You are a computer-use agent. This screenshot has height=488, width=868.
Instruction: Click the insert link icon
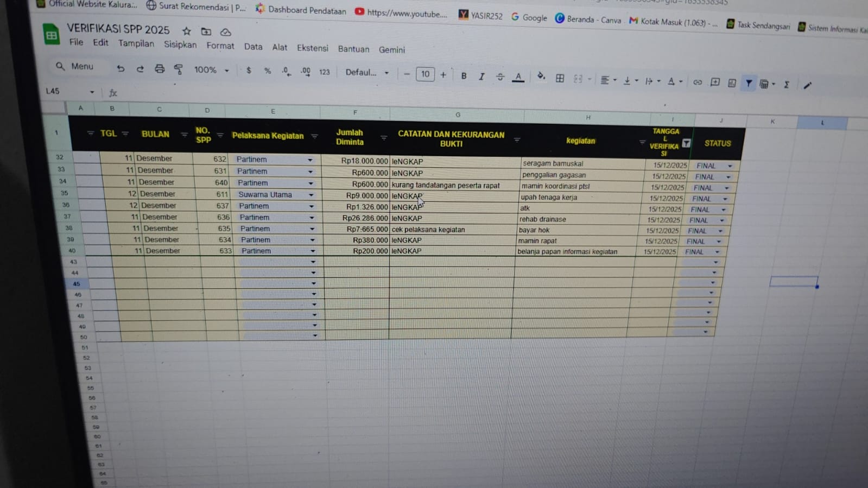tap(698, 82)
